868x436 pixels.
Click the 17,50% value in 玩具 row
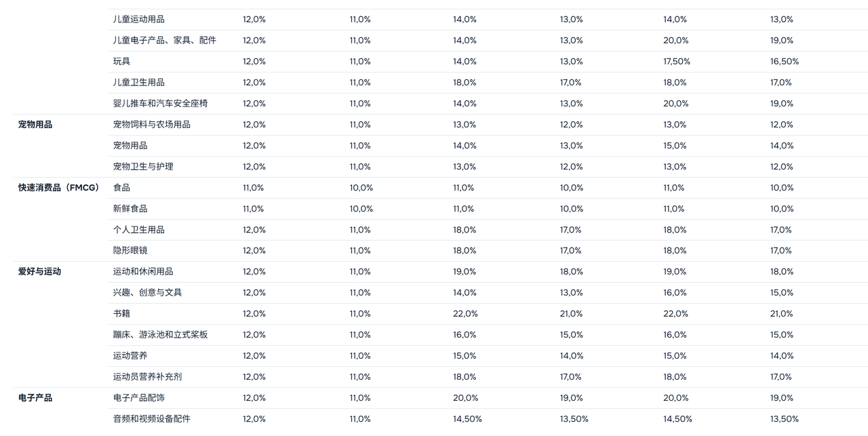point(676,62)
